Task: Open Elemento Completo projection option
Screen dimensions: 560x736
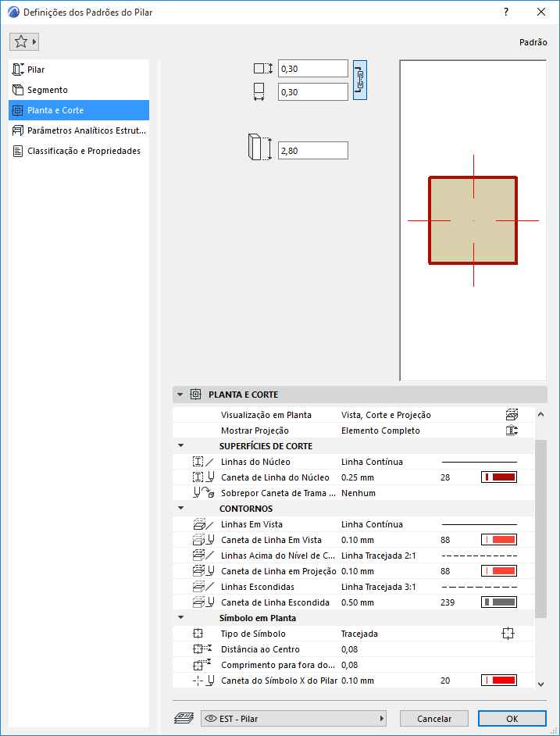Action: point(380,431)
